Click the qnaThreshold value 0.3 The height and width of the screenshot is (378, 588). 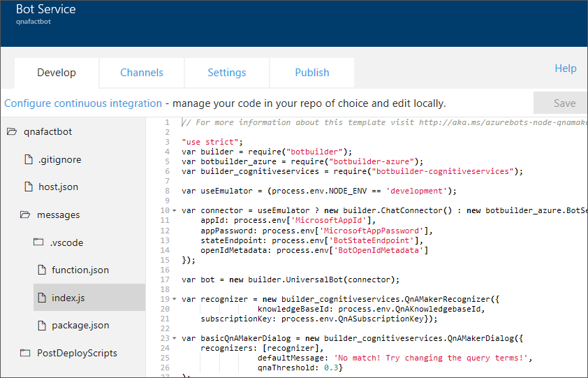pos(331,368)
